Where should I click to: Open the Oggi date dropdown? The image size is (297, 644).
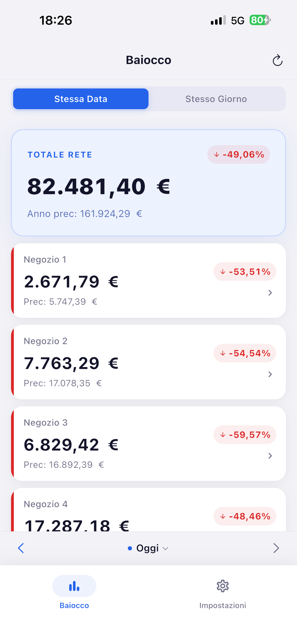(148, 548)
